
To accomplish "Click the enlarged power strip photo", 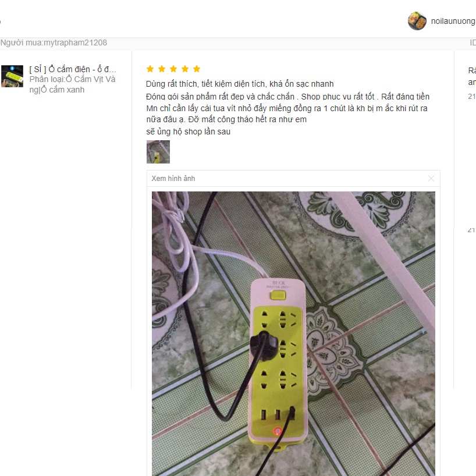I will tap(293, 333).
